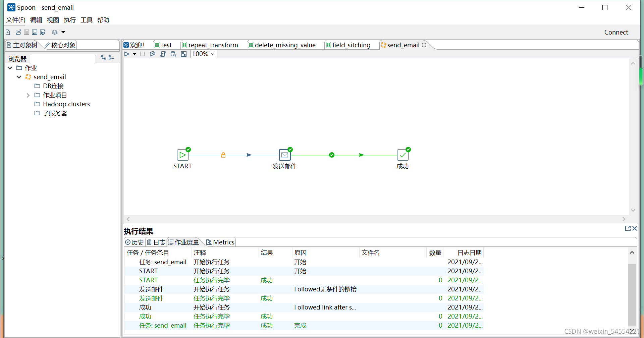Stop the running job
The image size is (644, 338).
click(142, 54)
